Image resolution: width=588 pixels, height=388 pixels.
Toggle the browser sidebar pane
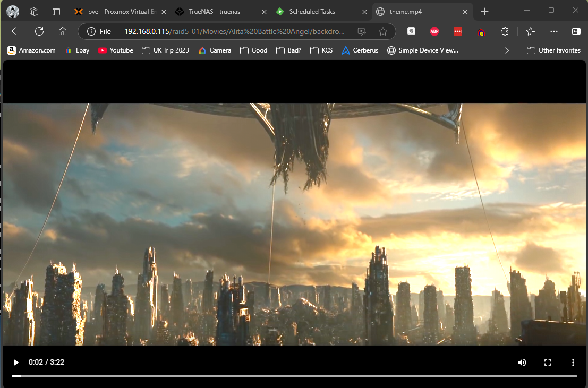point(576,31)
